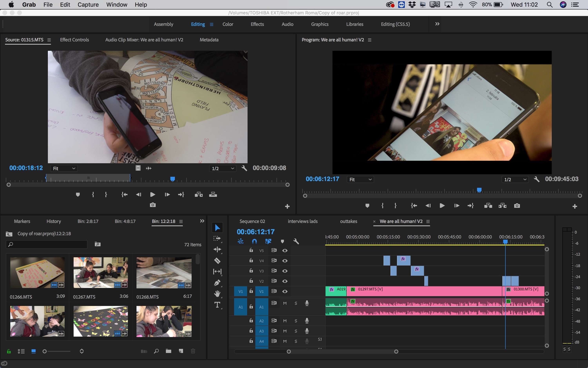
Task: Switch Project panel to List View
Action: [x=21, y=351]
